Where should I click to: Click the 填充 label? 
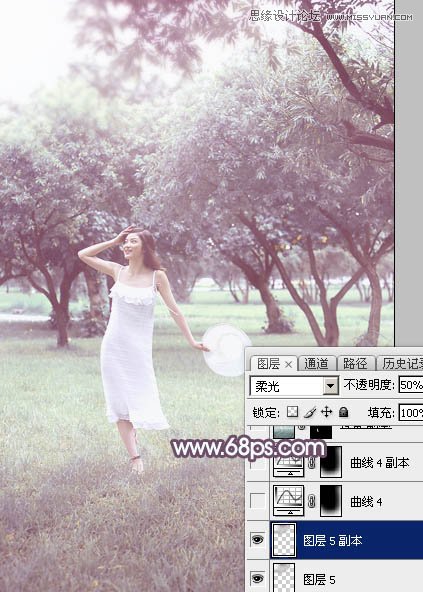point(381,413)
